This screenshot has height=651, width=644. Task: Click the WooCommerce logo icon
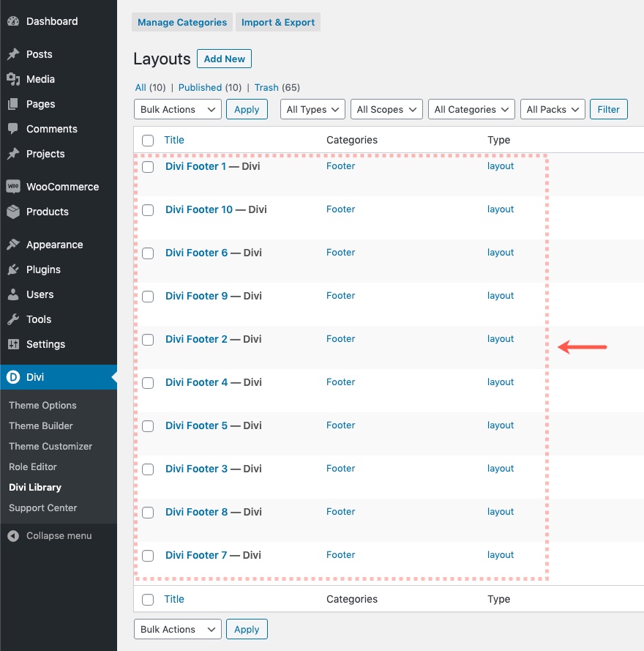[x=13, y=187]
